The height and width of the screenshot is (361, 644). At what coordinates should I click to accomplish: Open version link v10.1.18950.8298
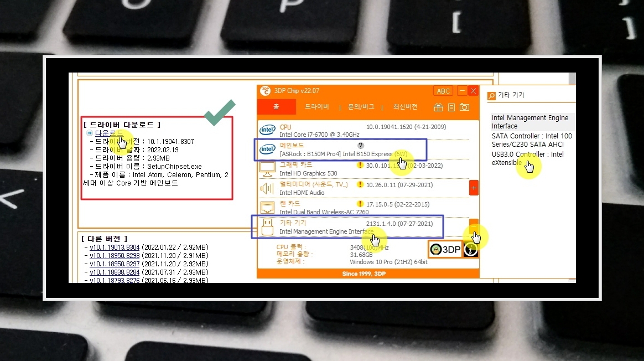click(115, 255)
